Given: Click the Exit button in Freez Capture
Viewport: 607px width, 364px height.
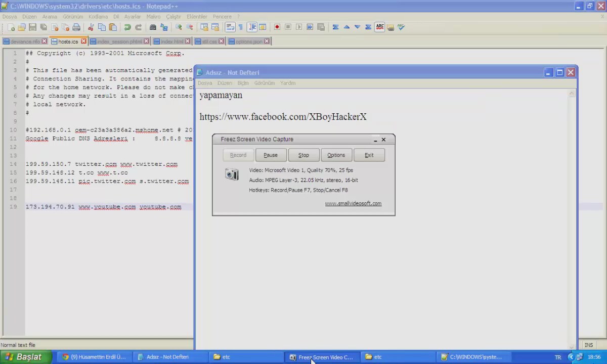Looking at the screenshot, I should (369, 155).
